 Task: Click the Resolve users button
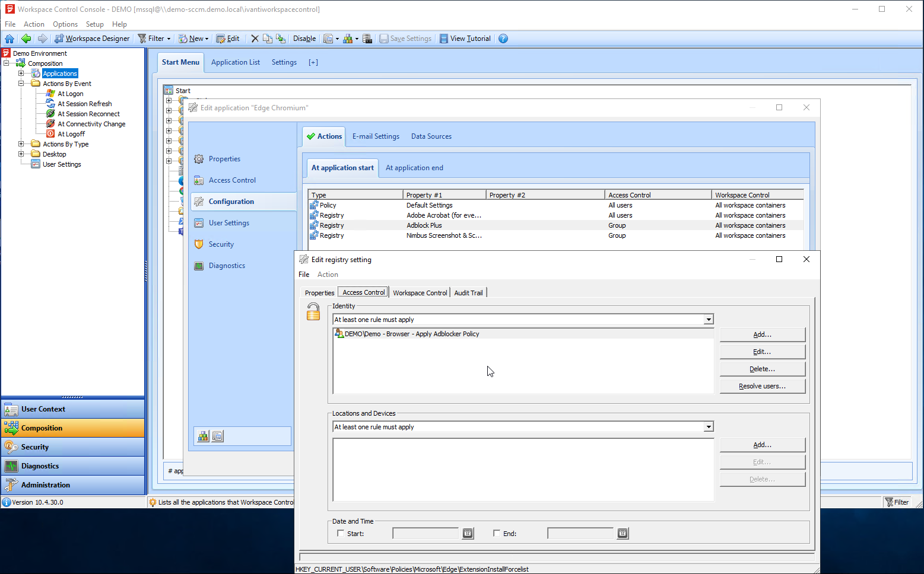(762, 386)
